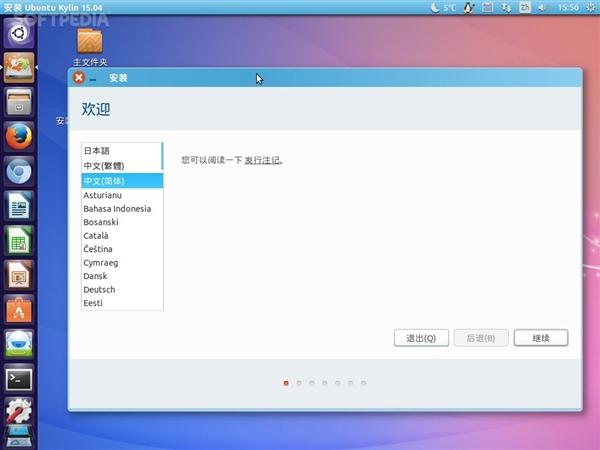Choose Deutsch from the language list
The width and height of the screenshot is (600, 450).
(99, 289)
